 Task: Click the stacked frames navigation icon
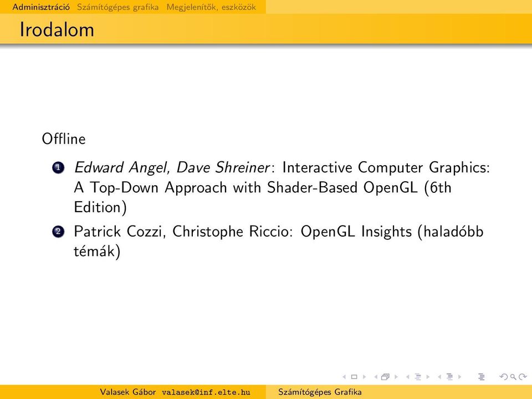(x=386, y=377)
